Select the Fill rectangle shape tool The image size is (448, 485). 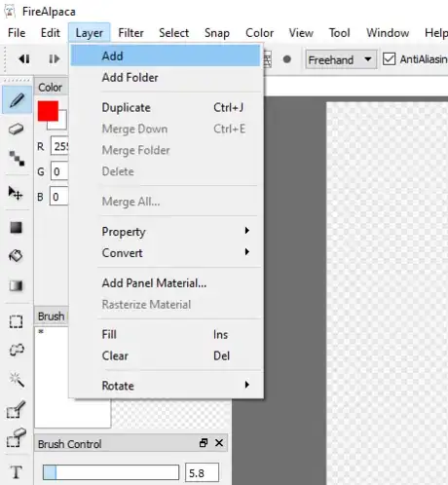[17, 228]
